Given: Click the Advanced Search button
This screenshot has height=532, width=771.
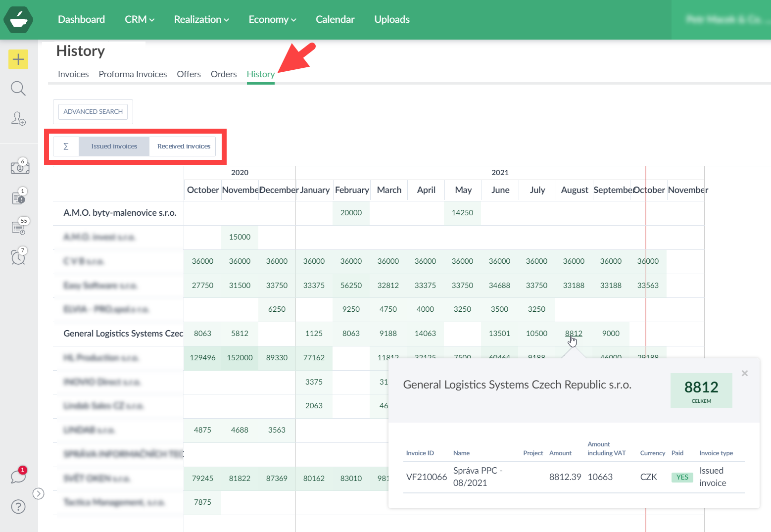Looking at the screenshot, I should click(x=93, y=112).
